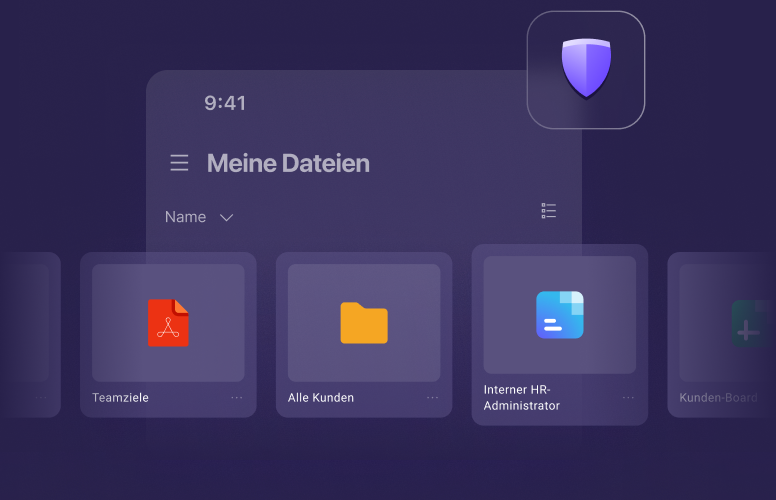This screenshot has width=776, height=500.
Task: Click the Kunden-Board label
Action: [x=718, y=398]
